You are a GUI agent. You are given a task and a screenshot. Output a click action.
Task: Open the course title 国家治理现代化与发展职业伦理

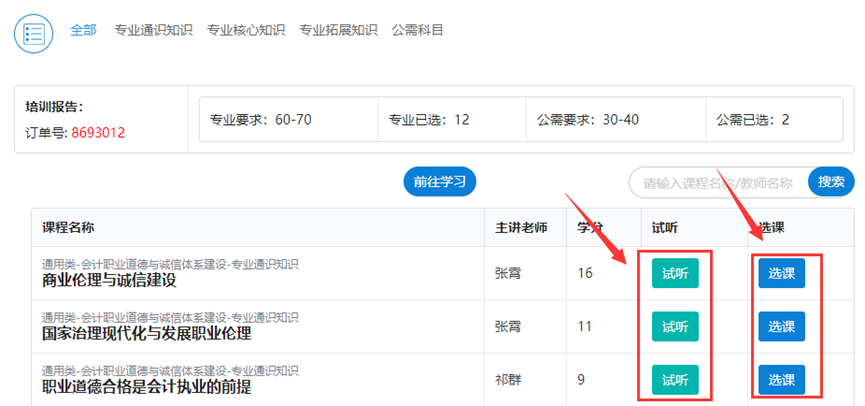coord(146,333)
